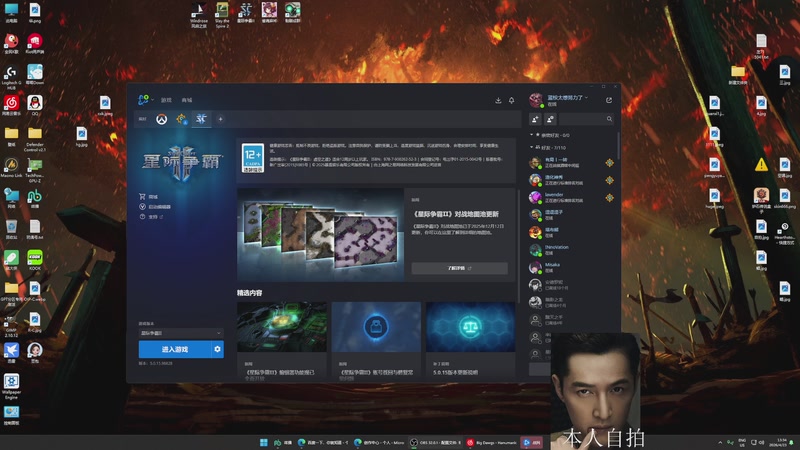Viewport: 800px width, 450px height.
Task: Open the downloads icon in header
Action: 498,101
